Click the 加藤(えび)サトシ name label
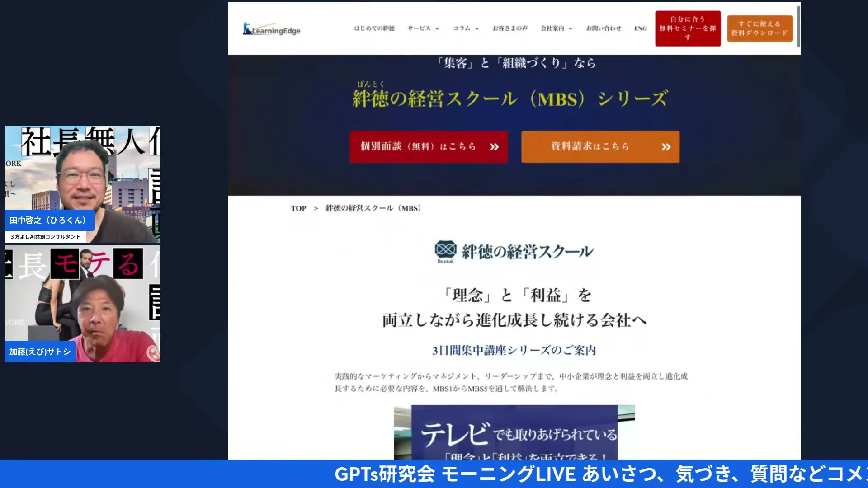The image size is (868, 488). point(40,352)
